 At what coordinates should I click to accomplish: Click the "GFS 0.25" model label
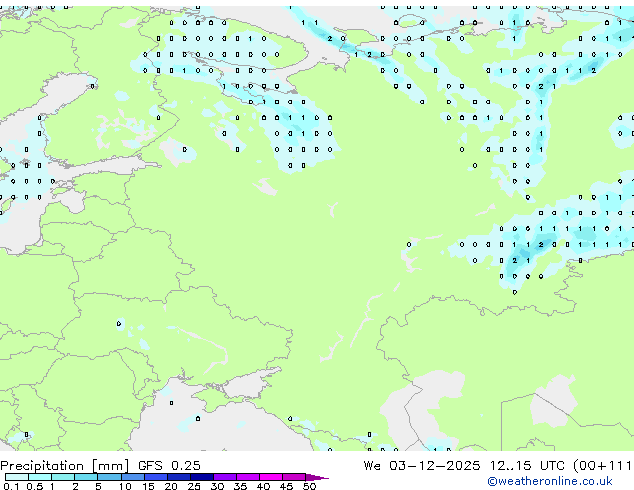(x=169, y=466)
